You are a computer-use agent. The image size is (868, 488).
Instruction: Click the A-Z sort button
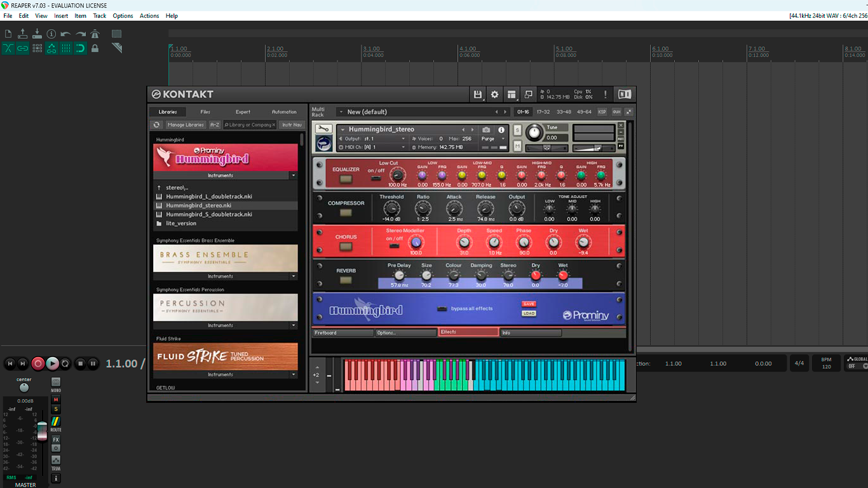pyautogui.click(x=215, y=125)
